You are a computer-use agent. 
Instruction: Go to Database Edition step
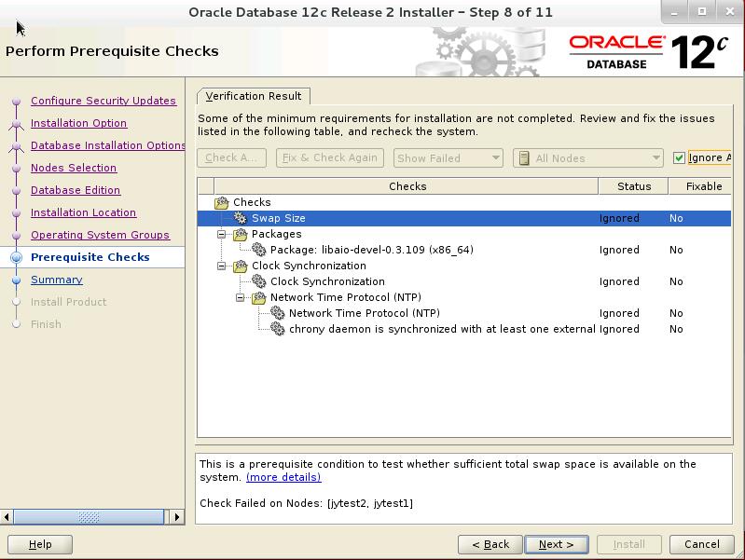pos(76,190)
